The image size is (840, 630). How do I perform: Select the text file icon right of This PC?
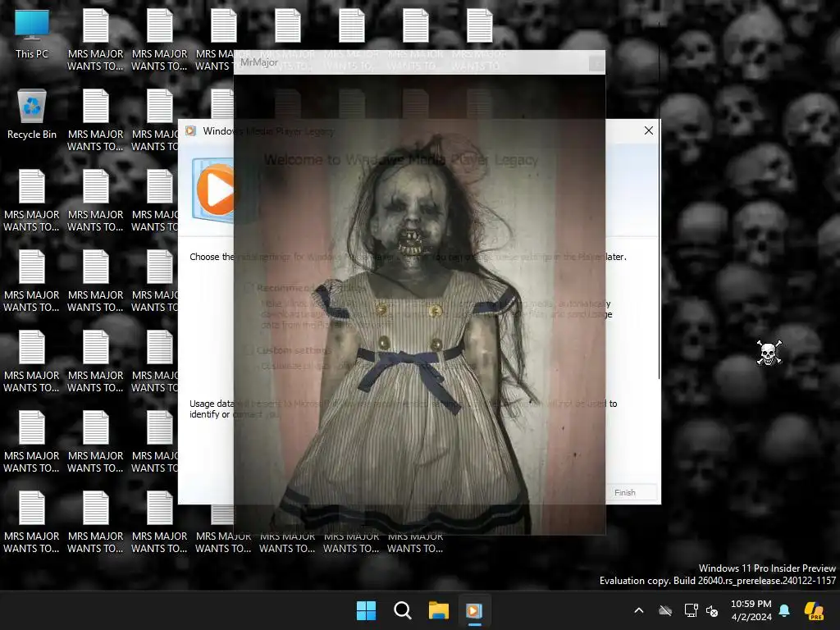[x=95, y=39]
